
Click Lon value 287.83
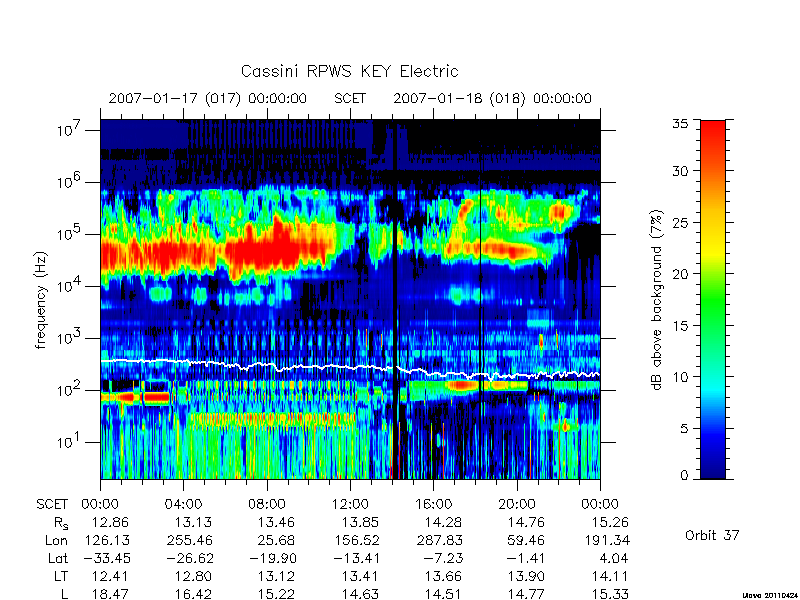tap(439, 540)
